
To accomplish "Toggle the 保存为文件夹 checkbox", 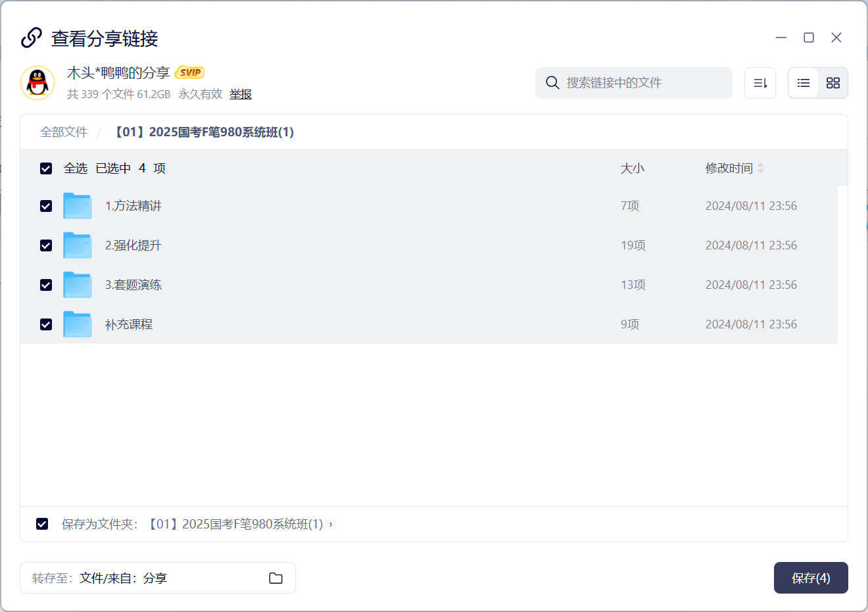I will 42,524.
